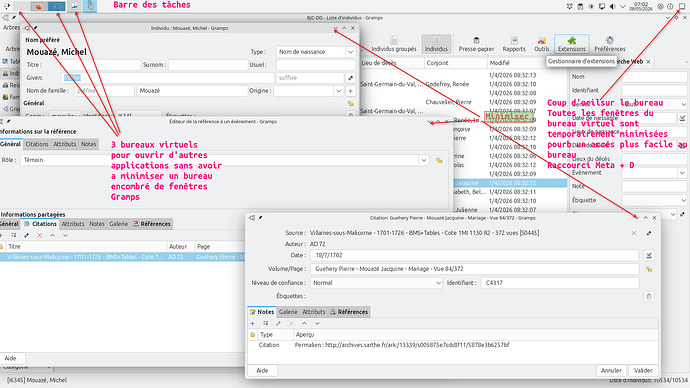The width and height of the screenshot is (690, 388).
Task: Add a new note to citation
Action: (x=253, y=324)
